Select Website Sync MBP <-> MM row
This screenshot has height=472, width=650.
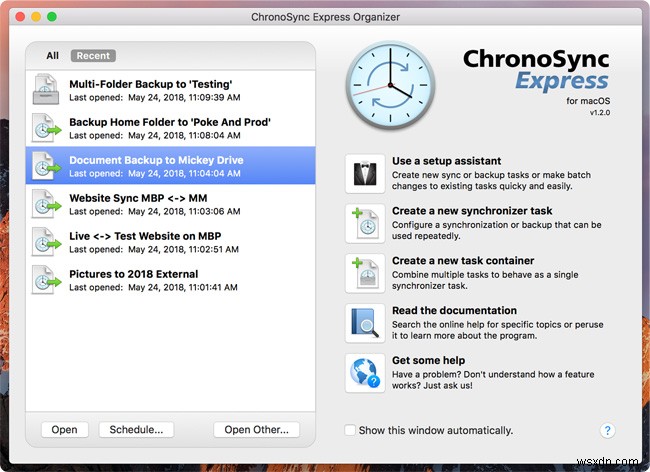pos(170,203)
